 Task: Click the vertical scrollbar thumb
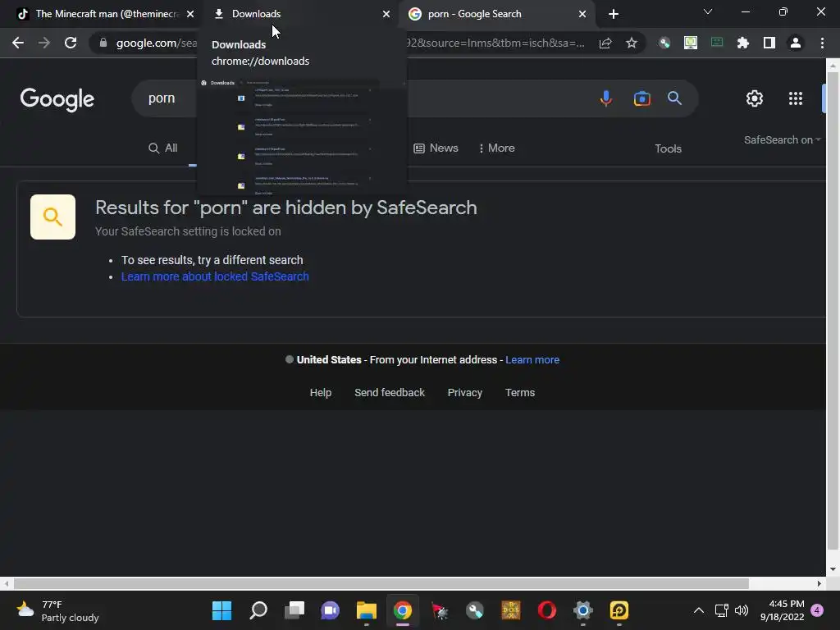833,312
